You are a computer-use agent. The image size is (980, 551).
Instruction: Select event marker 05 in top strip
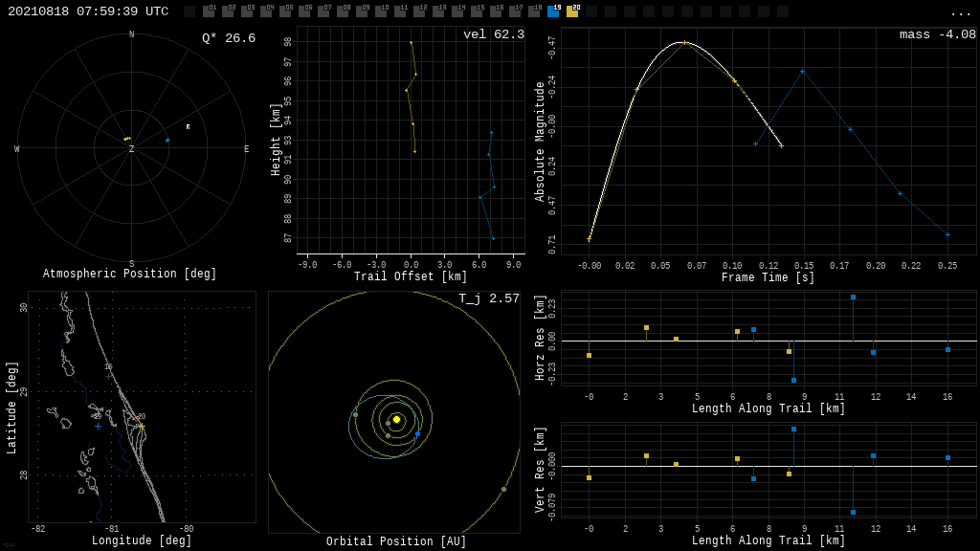point(285,11)
